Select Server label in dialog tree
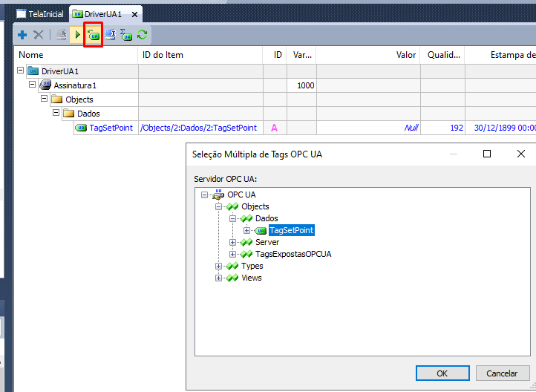536x392 pixels. click(x=267, y=242)
